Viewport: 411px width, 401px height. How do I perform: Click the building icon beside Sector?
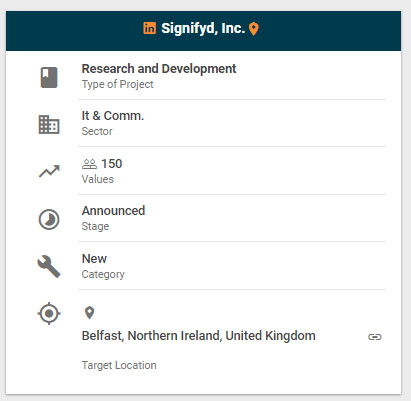coord(49,125)
